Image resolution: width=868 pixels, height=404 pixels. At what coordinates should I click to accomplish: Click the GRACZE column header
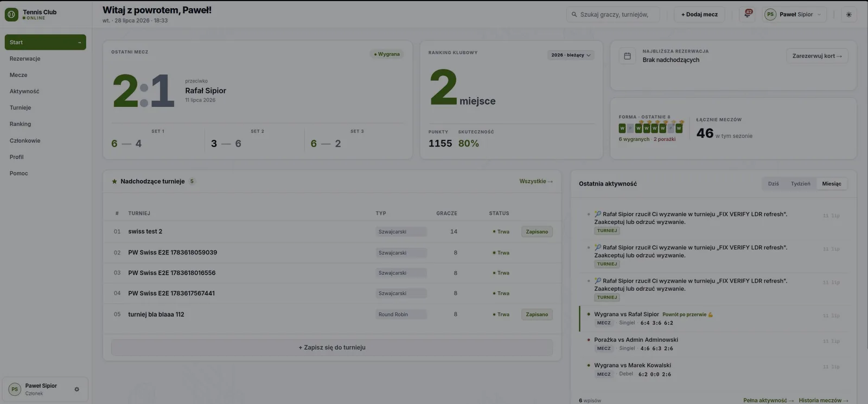(x=447, y=214)
